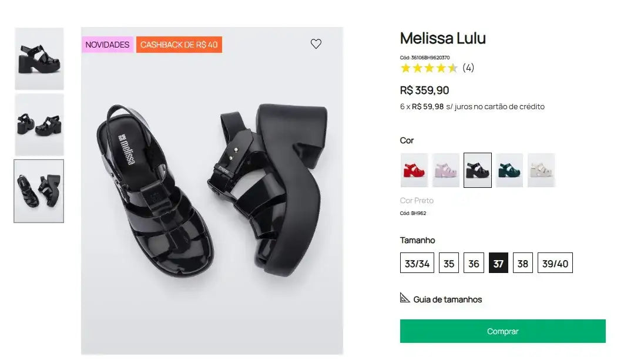Image resolution: width=634 pixels, height=364 pixels.
Task: Add Melissa Lulu to favorites via heart icon
Action: (x=316, y=43)
